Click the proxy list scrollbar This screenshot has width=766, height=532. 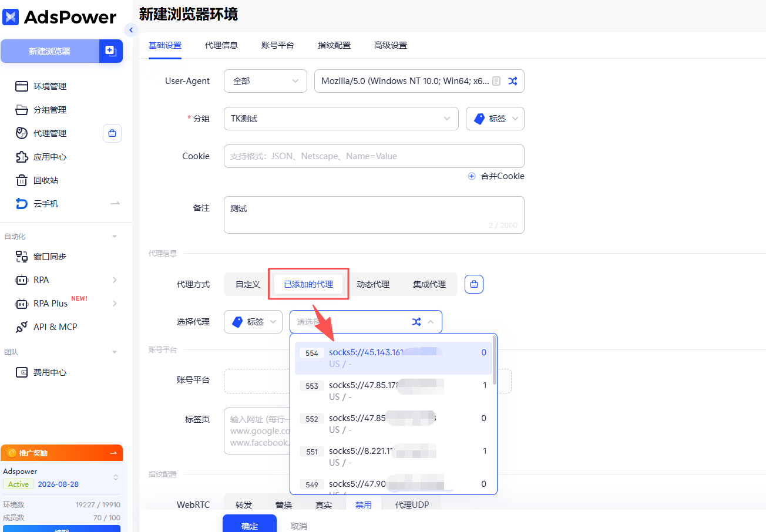[x=495, y=361]
